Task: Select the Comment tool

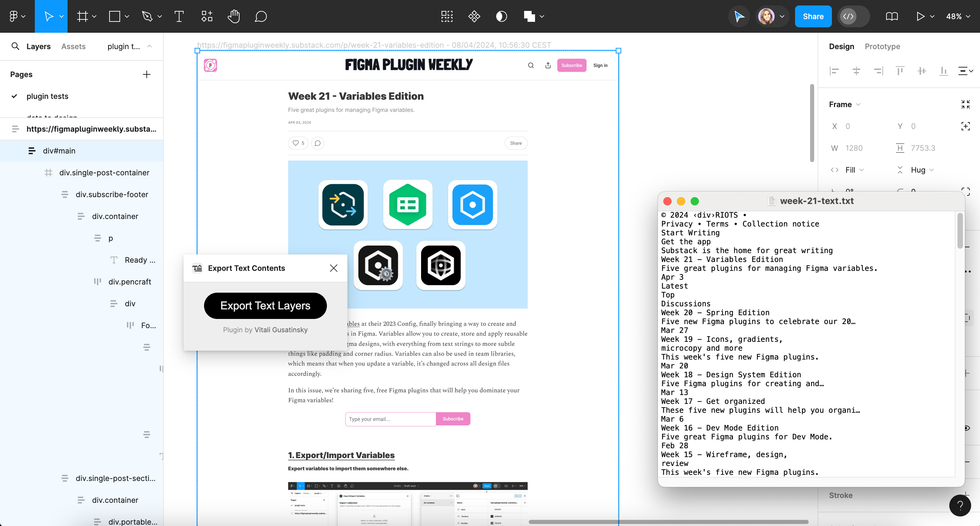Action: click(261, 16)
